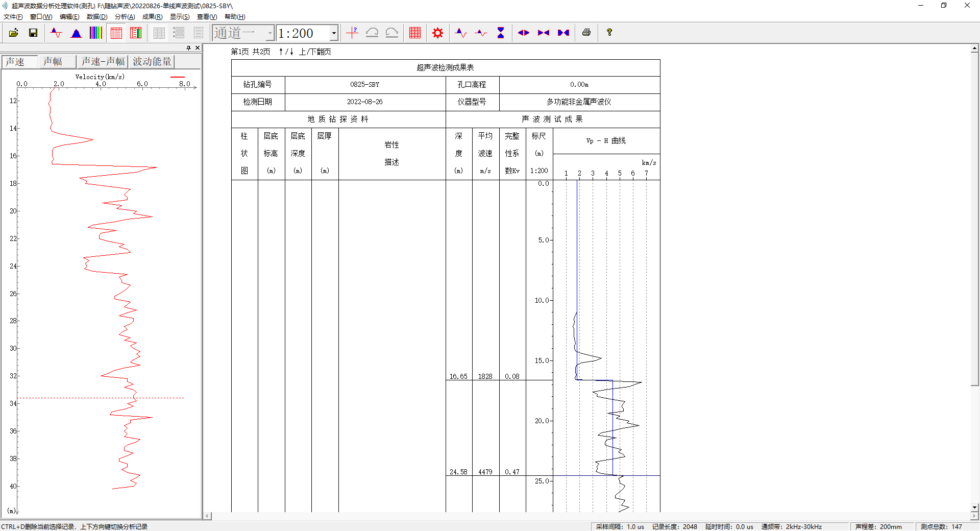980x531 pixels.
Task: Click the vertical scrollbar down arrow
Action: click(974, 508)
